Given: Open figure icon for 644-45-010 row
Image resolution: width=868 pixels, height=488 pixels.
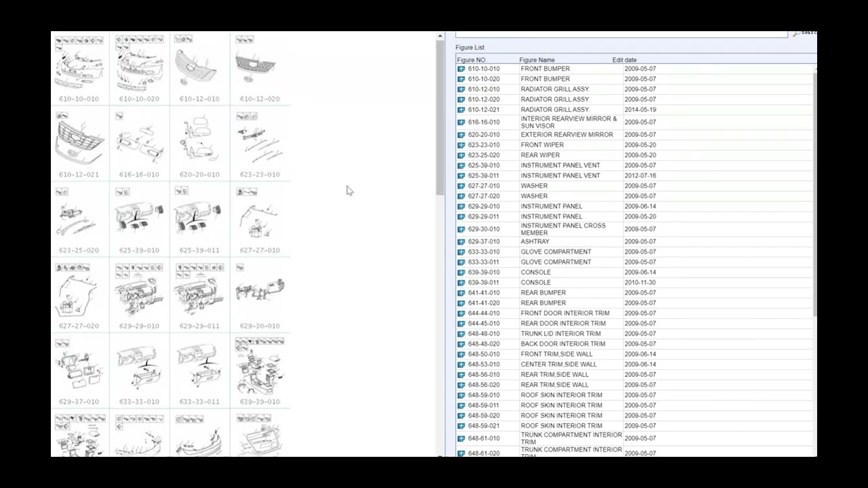Looking at the screenshot, I should pos(461,323).
